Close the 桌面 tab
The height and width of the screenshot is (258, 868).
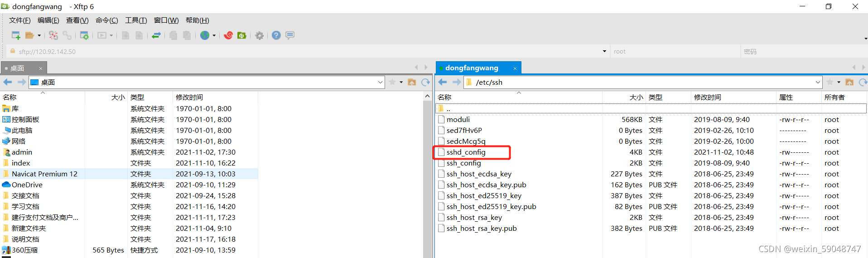40,68
